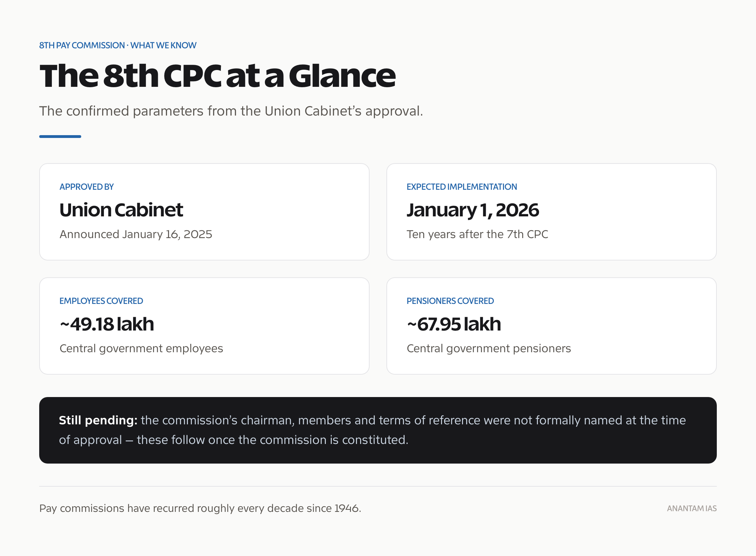Click 'Ten years after the 7th CPC' text
Screen dimensions: 756x556
(x=477, y=234)
